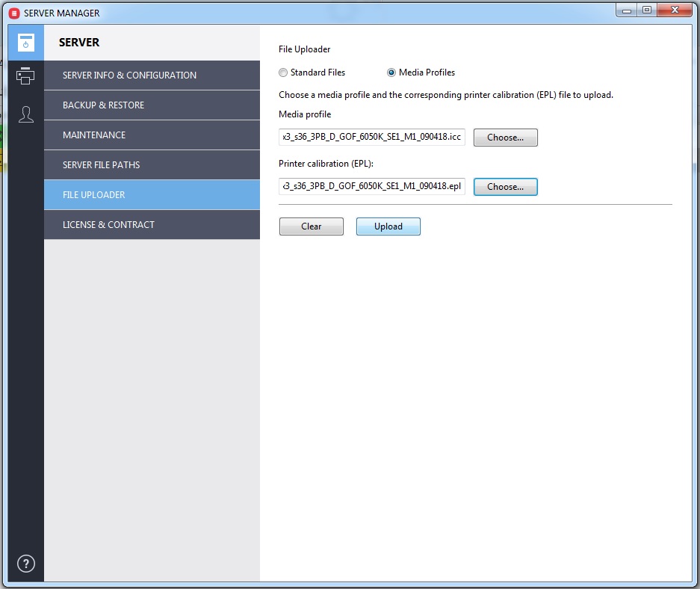This screenshot has width=700, height=589.
Task: Close the Server Manager window
Action: [675, 10]
